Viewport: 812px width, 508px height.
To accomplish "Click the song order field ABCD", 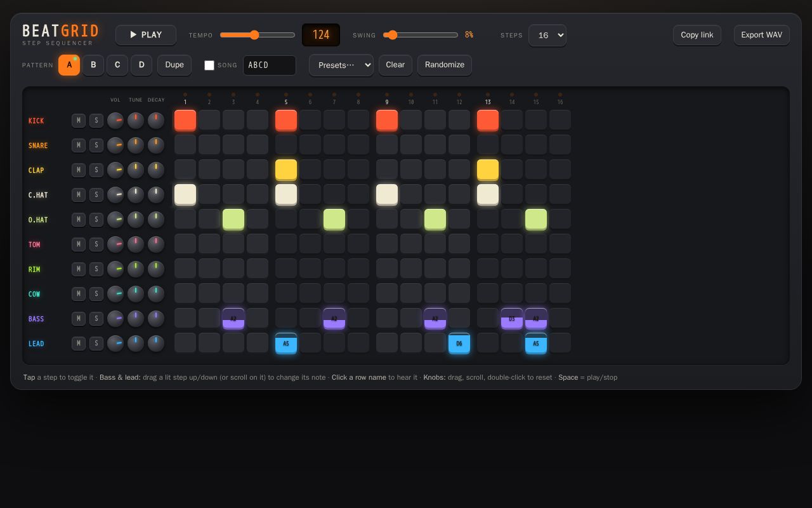I will coord(270,65).
